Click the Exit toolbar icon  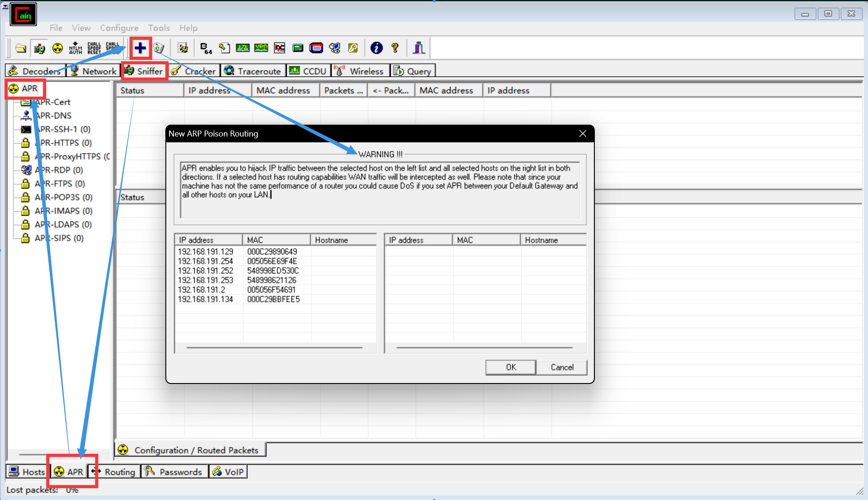pos(419,48)
